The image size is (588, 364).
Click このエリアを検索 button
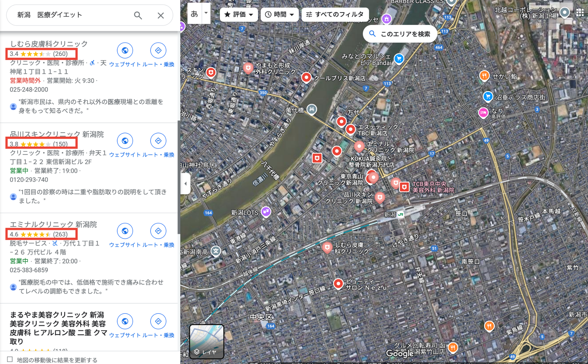point(400,34)
